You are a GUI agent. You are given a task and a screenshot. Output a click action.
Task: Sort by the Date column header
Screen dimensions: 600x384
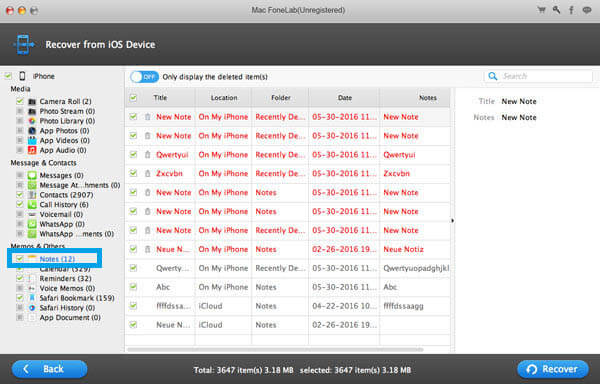pyautogui.click(x=344, y=98)
